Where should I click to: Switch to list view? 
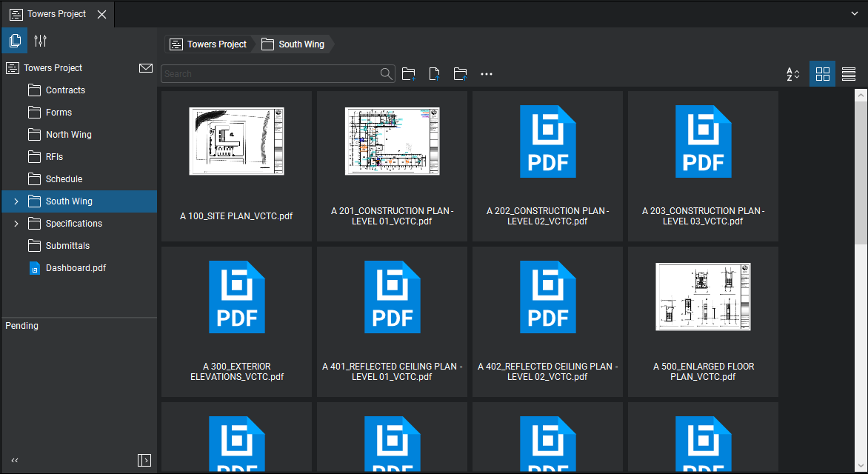(849, 74)
